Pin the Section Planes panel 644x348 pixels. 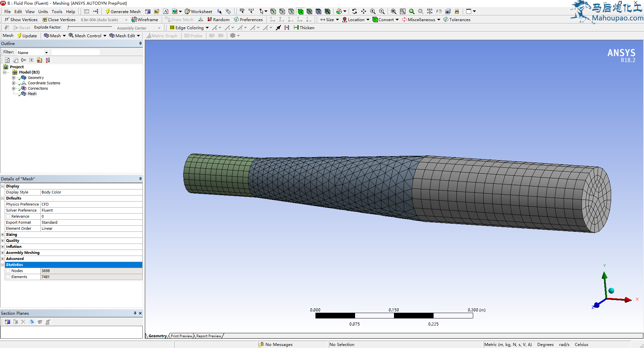pyautogui.click(x=135, y=313)
